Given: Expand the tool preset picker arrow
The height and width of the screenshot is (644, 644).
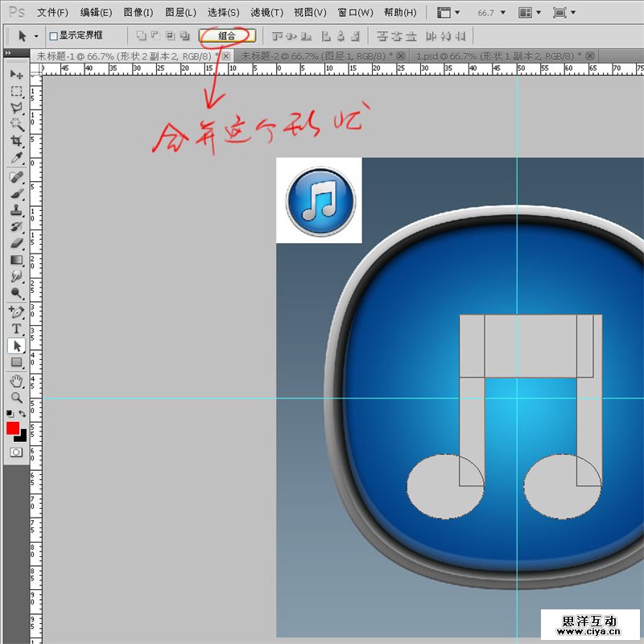Looking at the screenshot, I should 36,36.
